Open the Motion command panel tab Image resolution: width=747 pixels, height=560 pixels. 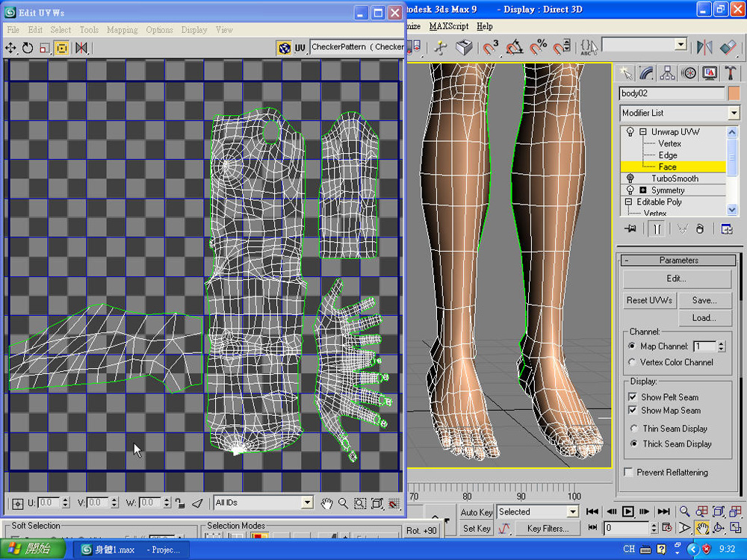pos(689,73)
